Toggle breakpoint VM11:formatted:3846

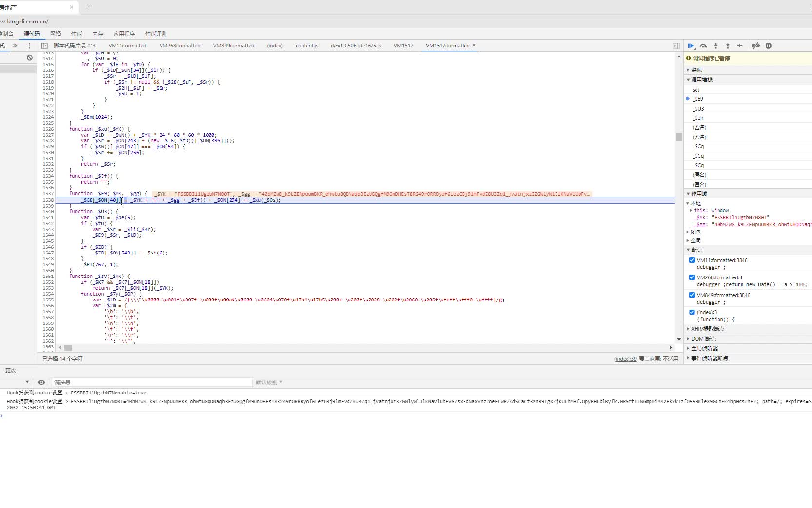point(692,260)
